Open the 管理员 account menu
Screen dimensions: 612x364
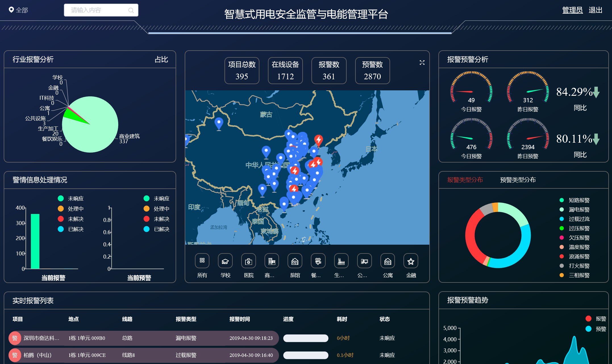point(572,10)
